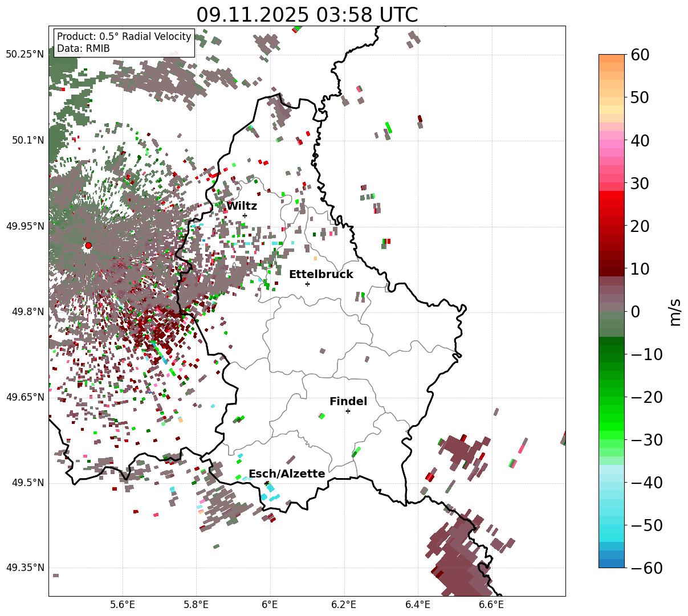
Task: Click the 6.2°E longitude label
Action: [x=344, y=605]
